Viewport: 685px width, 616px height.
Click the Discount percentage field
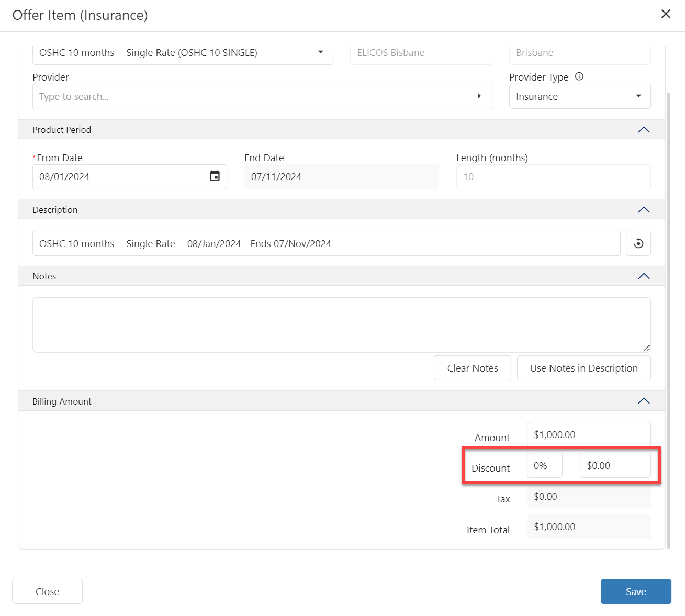pyautogui.click(x=544, y=466)
